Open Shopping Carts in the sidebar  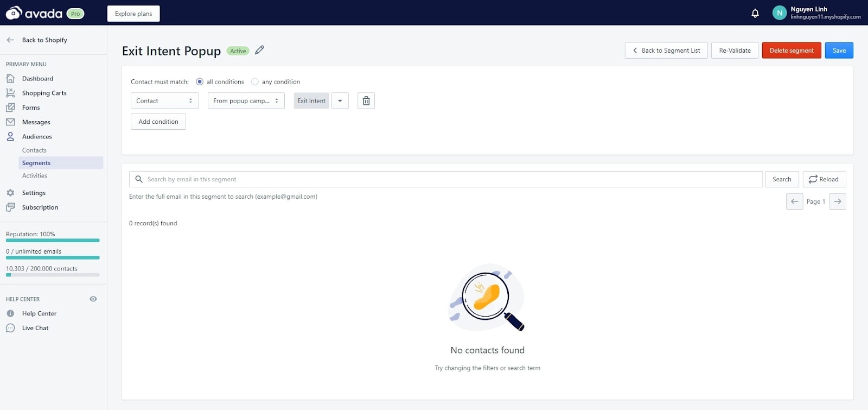pos(44,93)
